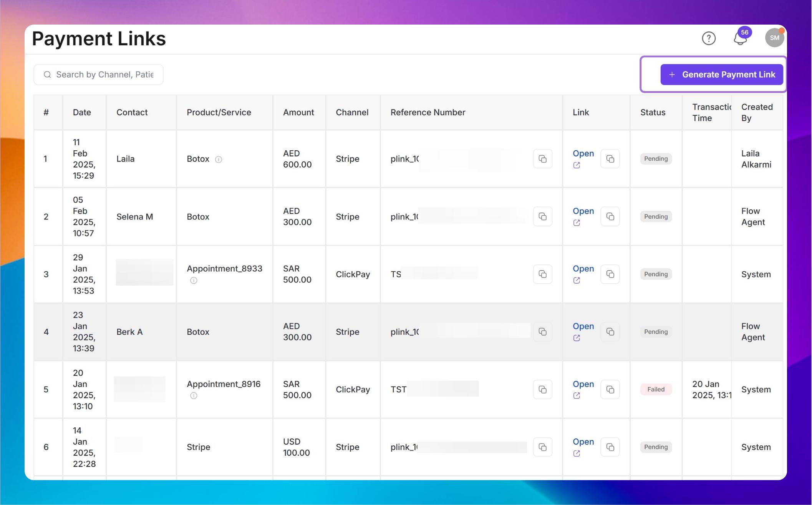This screenshot has width=812, height=505.
Task: Copy payment link for Appointment_8916 row
Action: [x=610, y=389]
